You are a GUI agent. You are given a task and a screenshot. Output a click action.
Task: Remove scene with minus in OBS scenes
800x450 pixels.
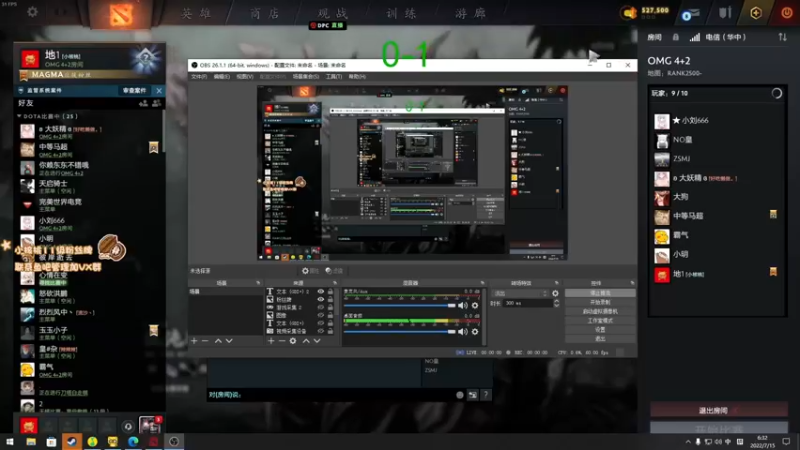click(x=205, y=340)
